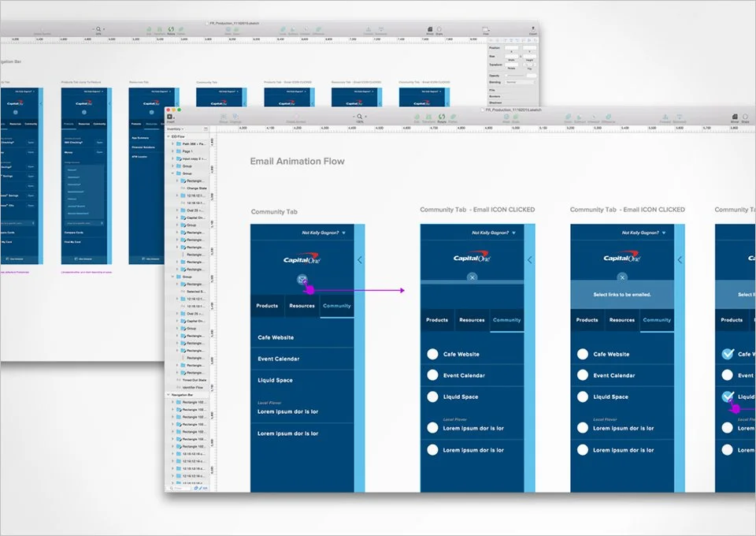
Task: Select first Lorem ipsum radio on second artboard
Action: (x=432, y=428)
